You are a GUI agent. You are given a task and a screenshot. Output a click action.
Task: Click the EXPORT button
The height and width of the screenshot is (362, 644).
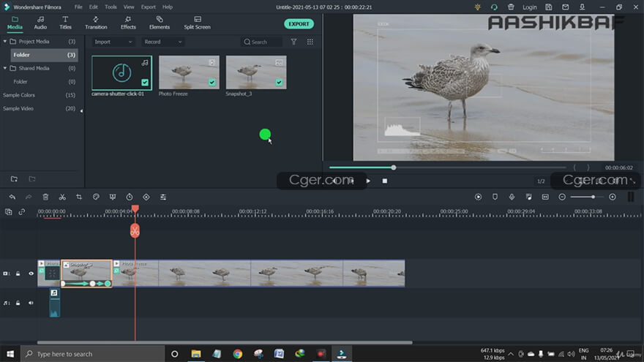(x=299, y=23)
